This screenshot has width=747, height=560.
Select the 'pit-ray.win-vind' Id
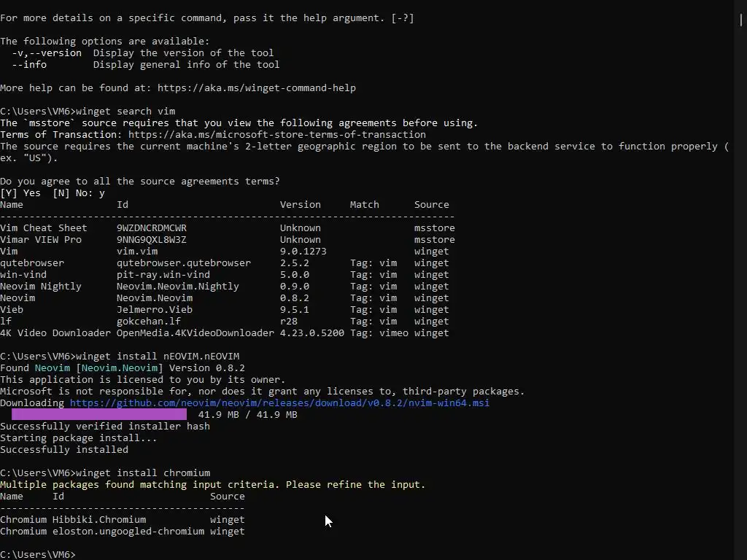(163, 275)
